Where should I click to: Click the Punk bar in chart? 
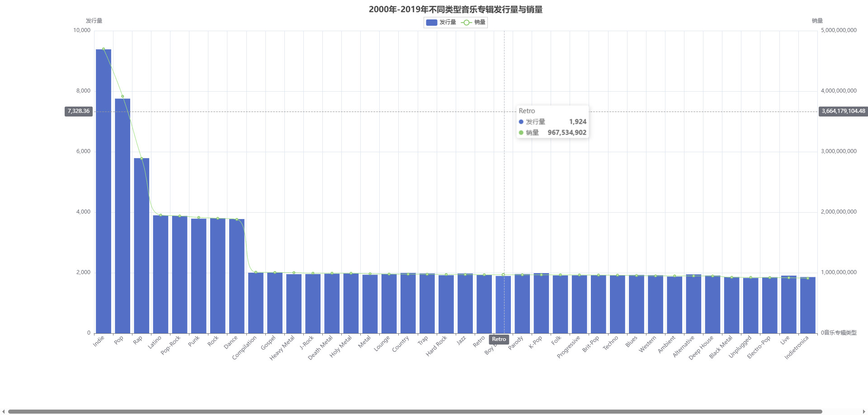click(198, 276)
